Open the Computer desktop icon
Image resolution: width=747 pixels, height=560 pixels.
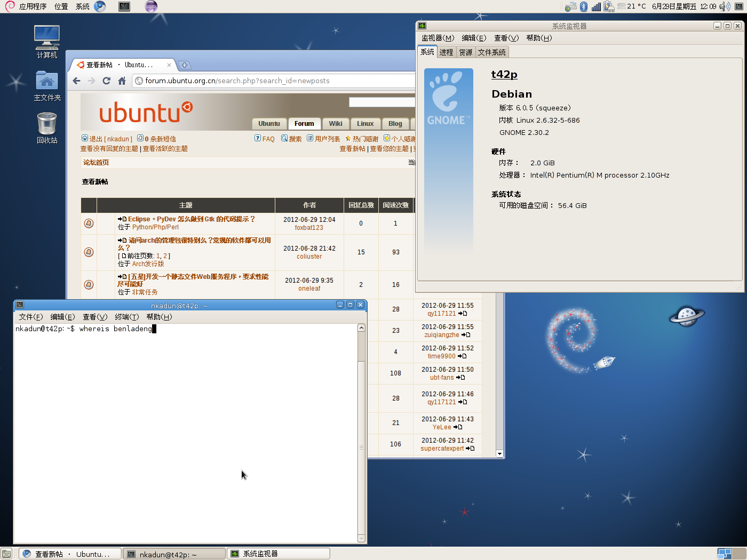[x=47, y=42]
